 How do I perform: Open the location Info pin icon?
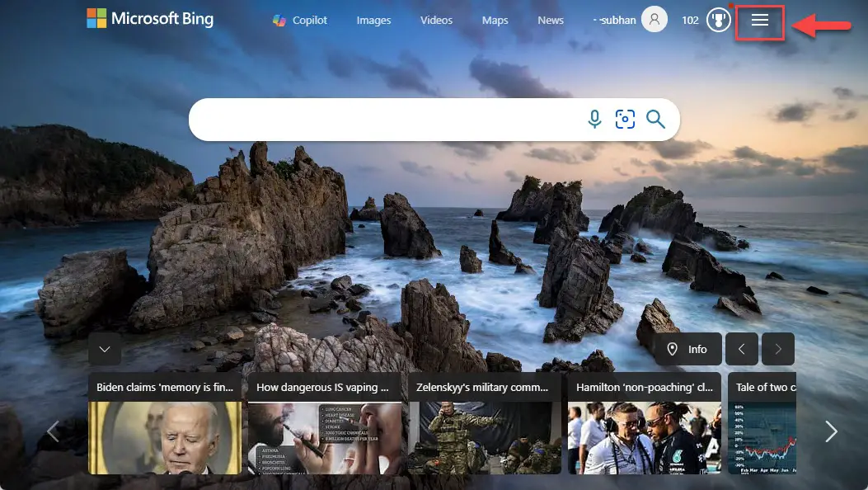[672, 349]
